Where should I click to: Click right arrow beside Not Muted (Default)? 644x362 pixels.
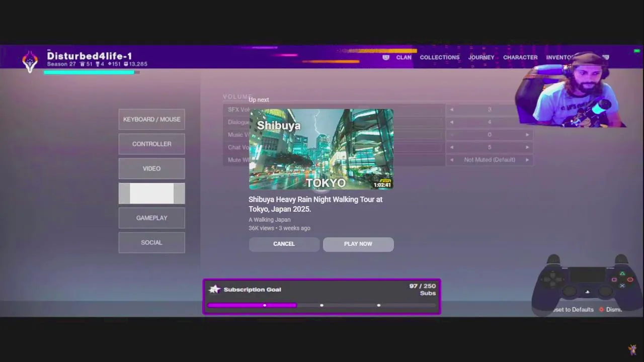click(x=527, y=160)
